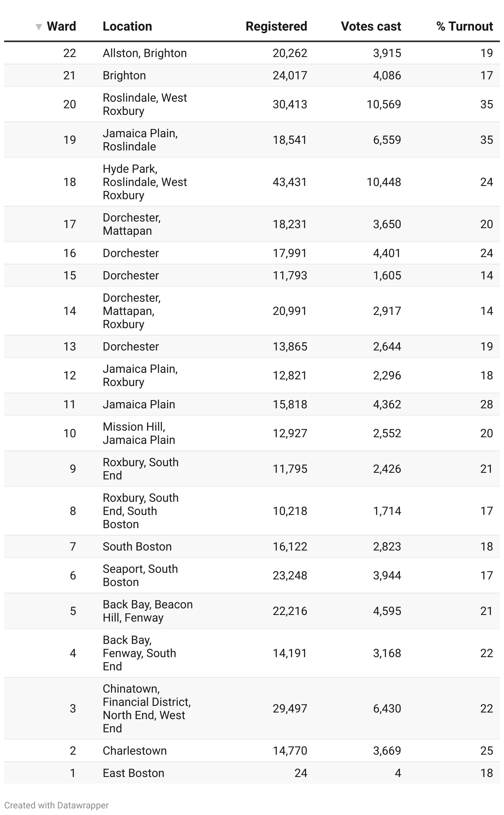The image size is (504, 815).
Task: Select the Allston, Brighton location cell
Action: tap(145, 53)
